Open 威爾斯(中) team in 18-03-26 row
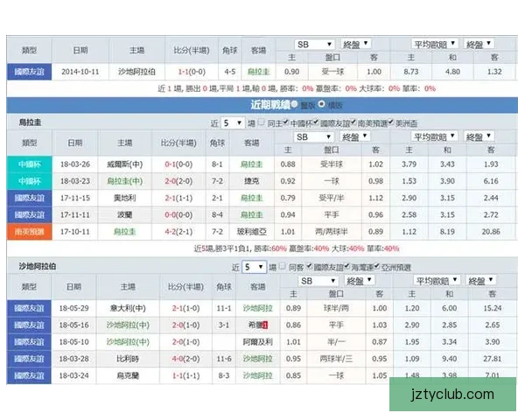Viewport: 525px width, 420px height. tap(124, 164)
